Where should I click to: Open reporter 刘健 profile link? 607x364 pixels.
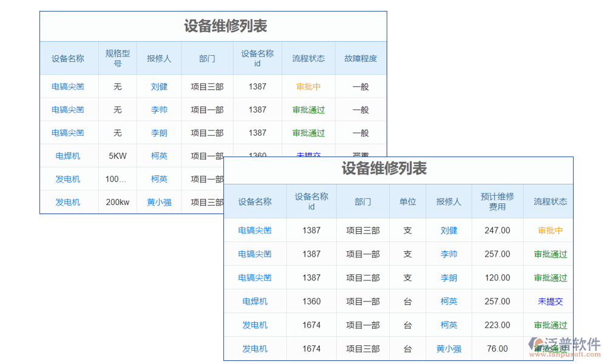point(449,231)
